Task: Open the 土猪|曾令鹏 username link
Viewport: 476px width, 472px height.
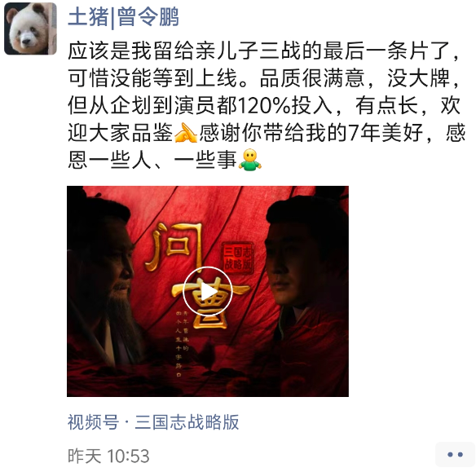Action: [123, 17]
